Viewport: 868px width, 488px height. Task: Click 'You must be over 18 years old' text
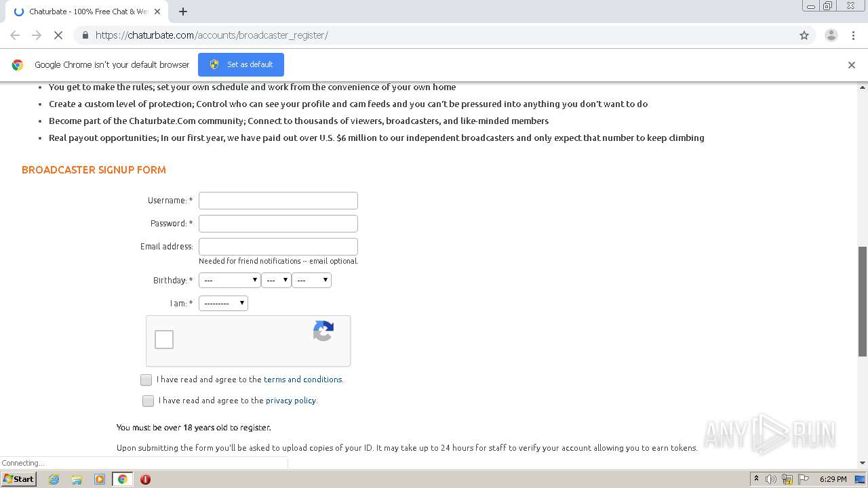click(x=194, y=428)
